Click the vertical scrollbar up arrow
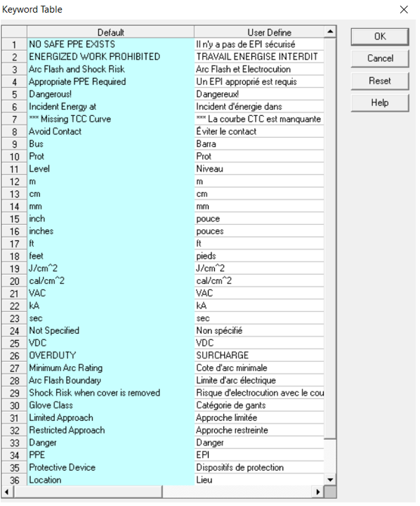 pos(330,32)
